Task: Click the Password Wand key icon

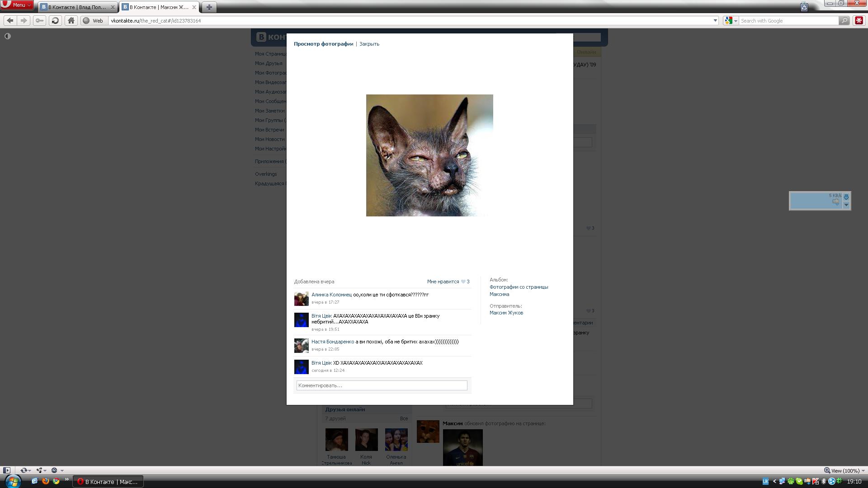Action: (x=40, y=21)
